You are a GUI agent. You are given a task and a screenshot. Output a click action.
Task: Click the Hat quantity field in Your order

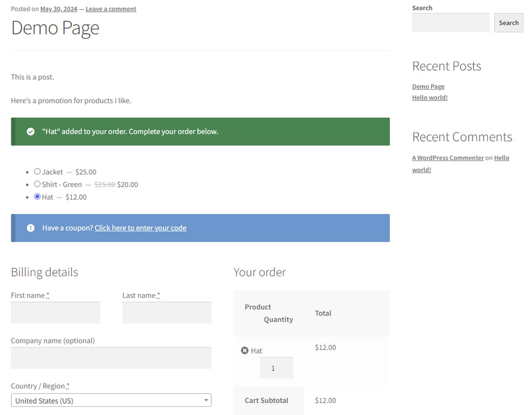point(276,368)
